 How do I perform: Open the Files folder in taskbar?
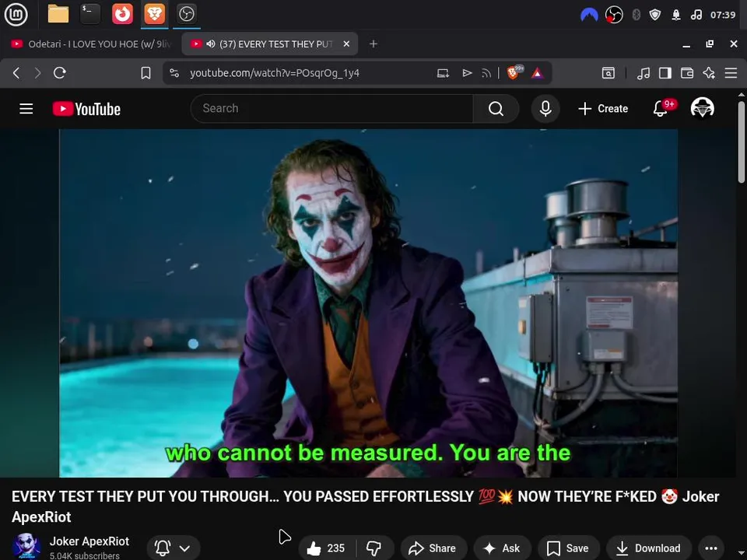click(x=58, y=14)
